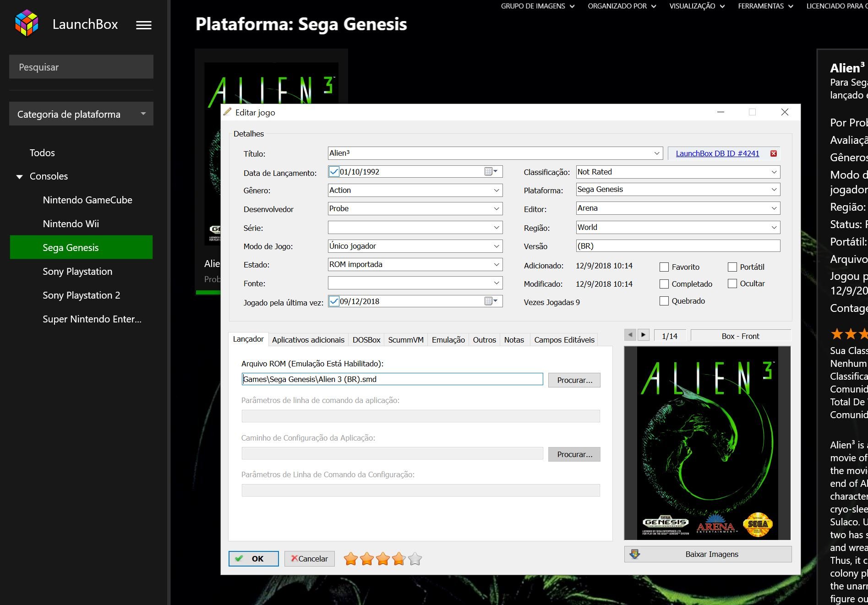Viewport: 868px width, 605px height.
Task: Show next image with right arrow
Action: [643, 335]
